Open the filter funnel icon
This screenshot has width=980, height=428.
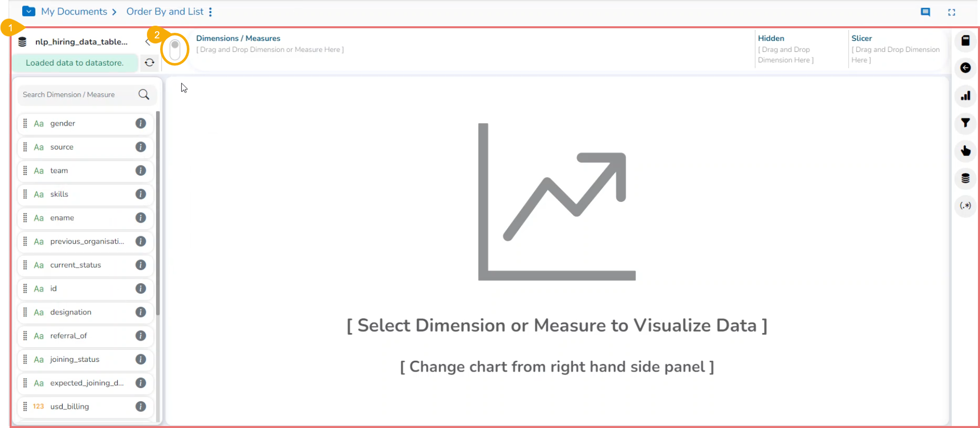[x=965, y=123]
